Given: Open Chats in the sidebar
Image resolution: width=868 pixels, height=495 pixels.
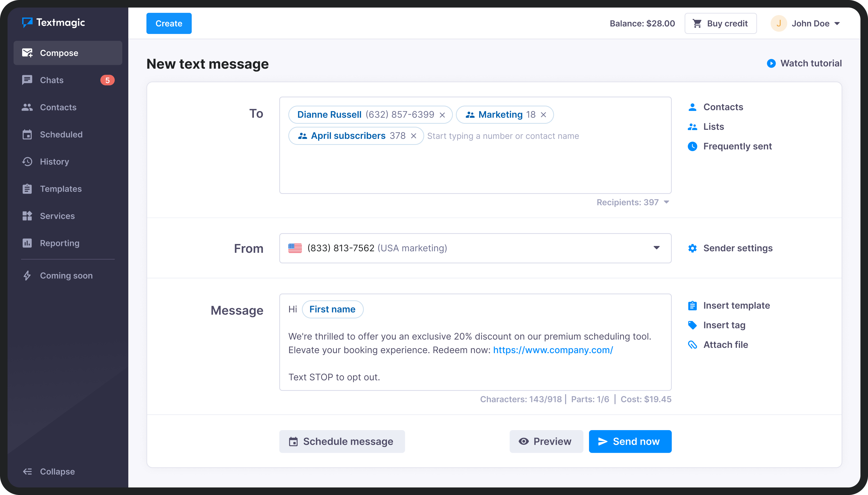Looking at the screenshot, I should tap(68, 80).
